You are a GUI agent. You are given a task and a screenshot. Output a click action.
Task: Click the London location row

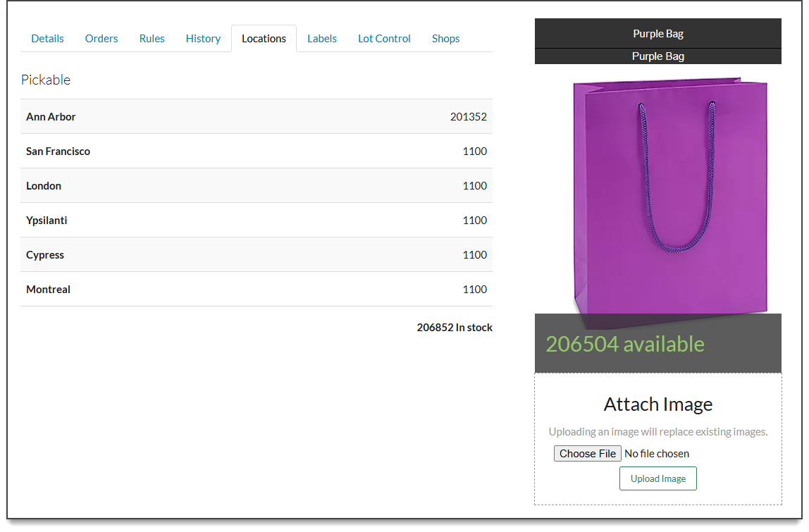(257, 186)
